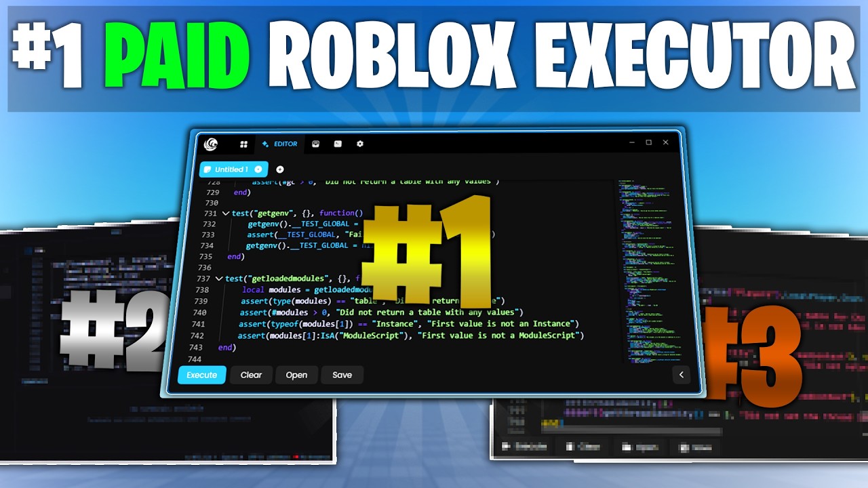This screenshot has width=868, height=488.
Task: Click line number 729
Action: (212, 192)
